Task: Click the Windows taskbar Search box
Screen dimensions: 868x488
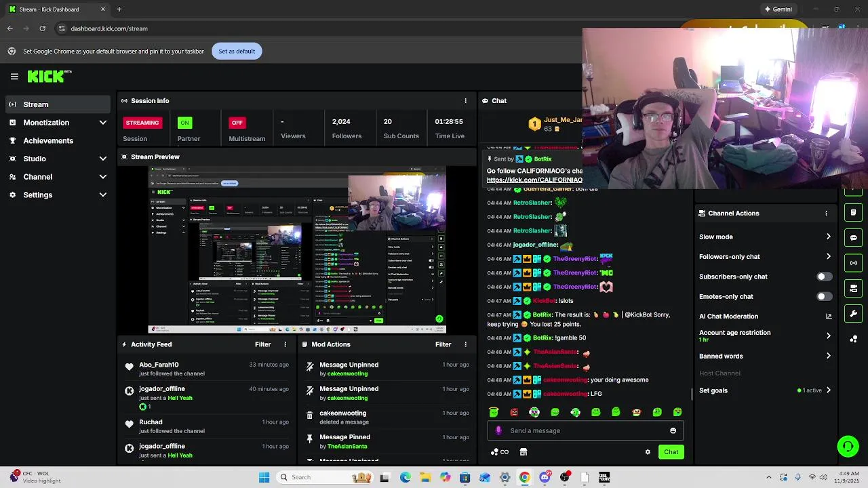Action: tap(323, 477)
